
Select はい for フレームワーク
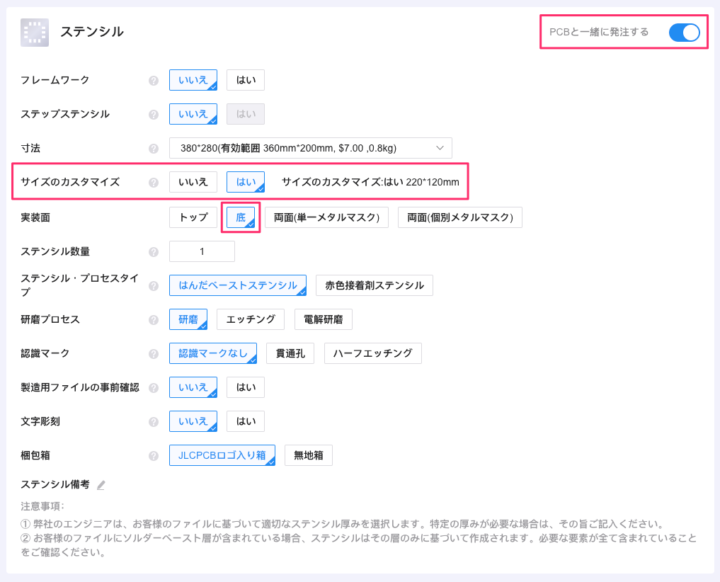(x=245, y=81)
